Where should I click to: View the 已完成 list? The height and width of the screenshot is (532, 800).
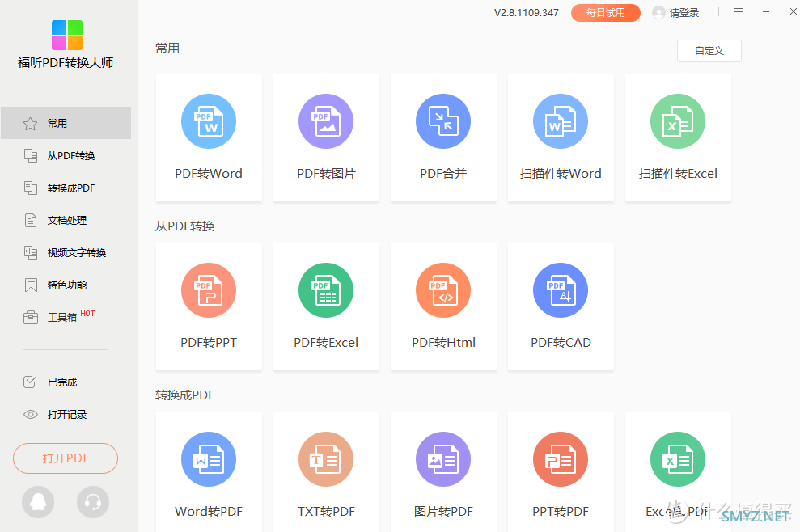(66, 382)
